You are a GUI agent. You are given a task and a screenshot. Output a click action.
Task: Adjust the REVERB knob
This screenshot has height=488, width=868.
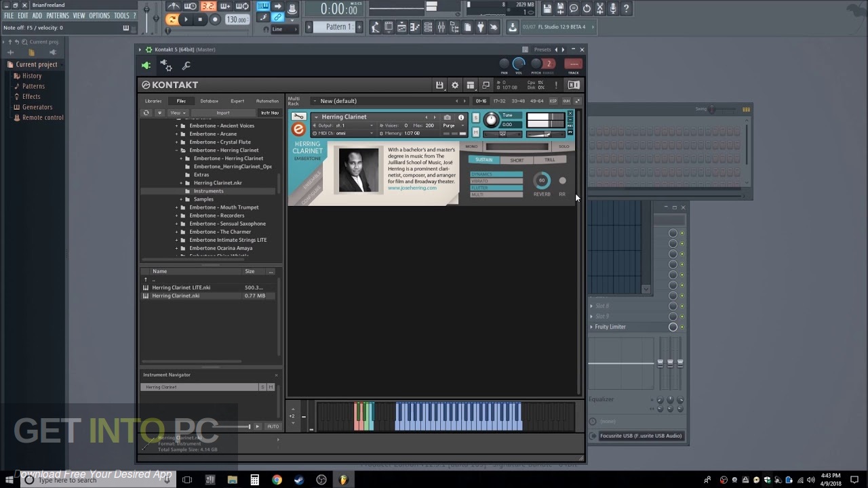pyautogui.click(x=542, y=180)
